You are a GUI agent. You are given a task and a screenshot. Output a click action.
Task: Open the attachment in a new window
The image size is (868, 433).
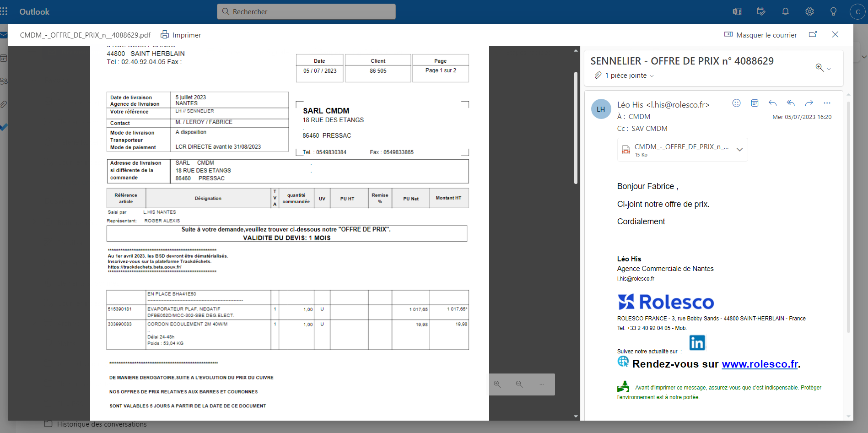point(813,34)
